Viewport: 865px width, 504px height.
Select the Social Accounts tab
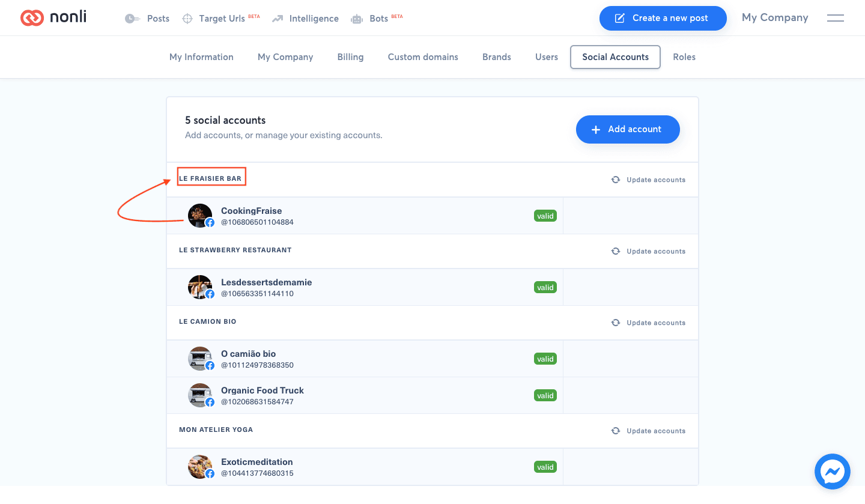[615, 57]
